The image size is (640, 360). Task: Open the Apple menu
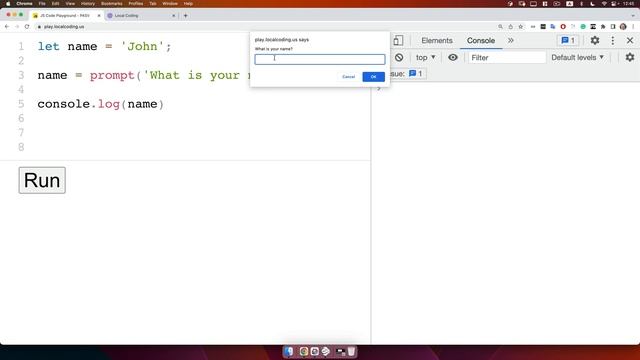click(8, 4)
